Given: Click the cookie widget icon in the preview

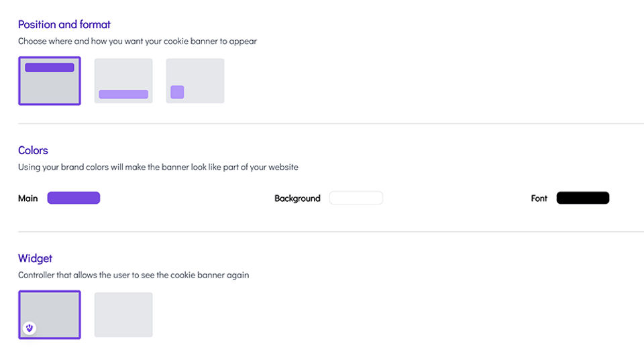Looking at the screenshot, I should [x=30, y=328].
